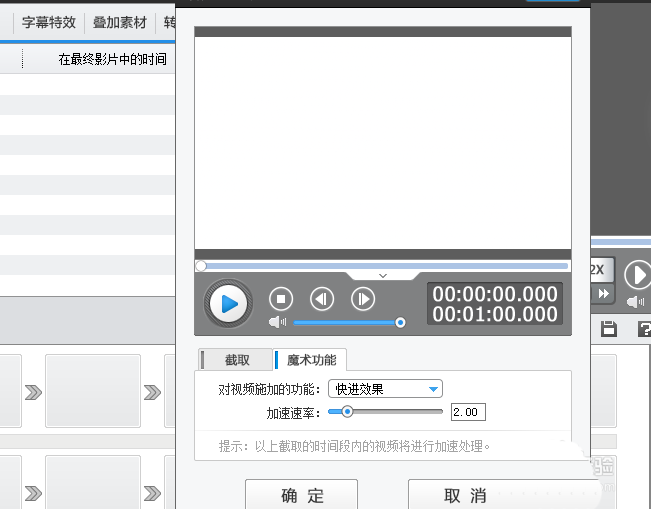
Task: Mute the dialog preview speaker icon
Action: pyautogui.click(x=277, y=322)
